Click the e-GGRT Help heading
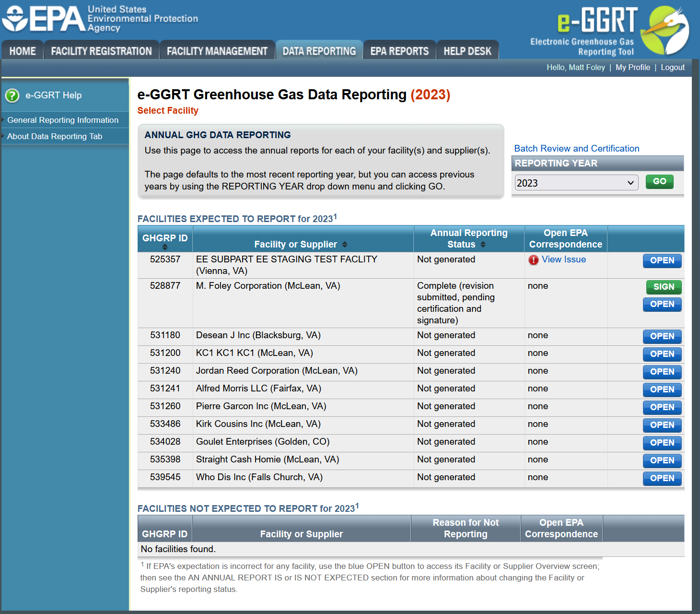The height and width of the screenshot is (614, 700). click(x=54, y=95)
